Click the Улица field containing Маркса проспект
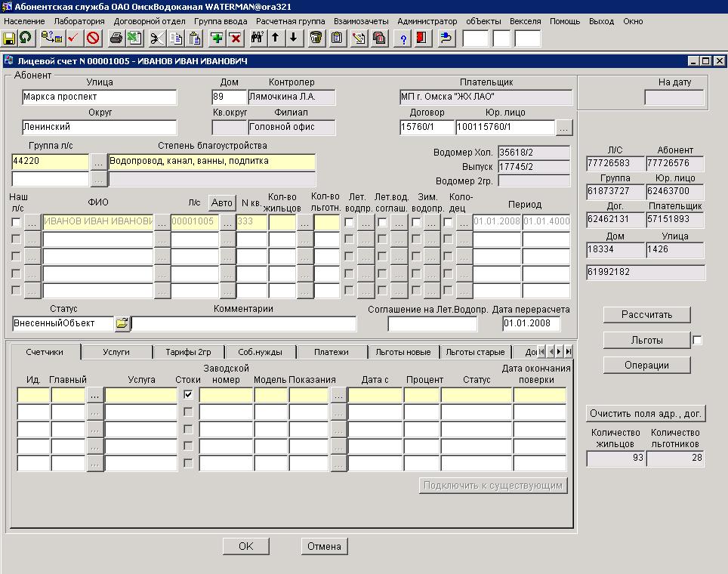The width and height of the screenshot is (728, 574). pyautogui.click(x=99, y=97)
